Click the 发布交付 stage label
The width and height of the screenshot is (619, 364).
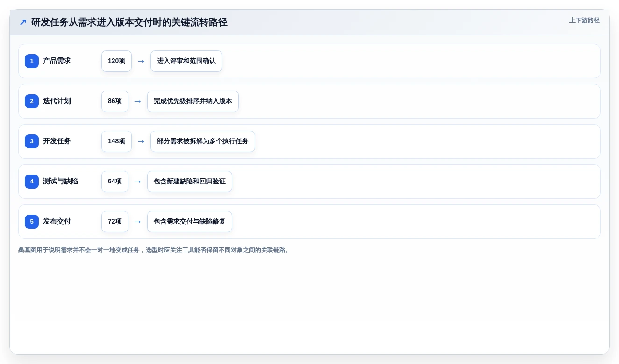[57, 222]
